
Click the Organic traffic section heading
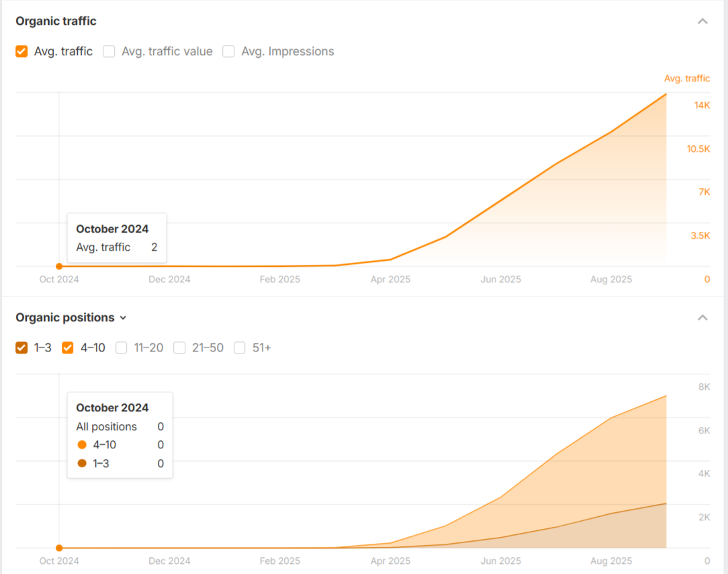[56, 21]
